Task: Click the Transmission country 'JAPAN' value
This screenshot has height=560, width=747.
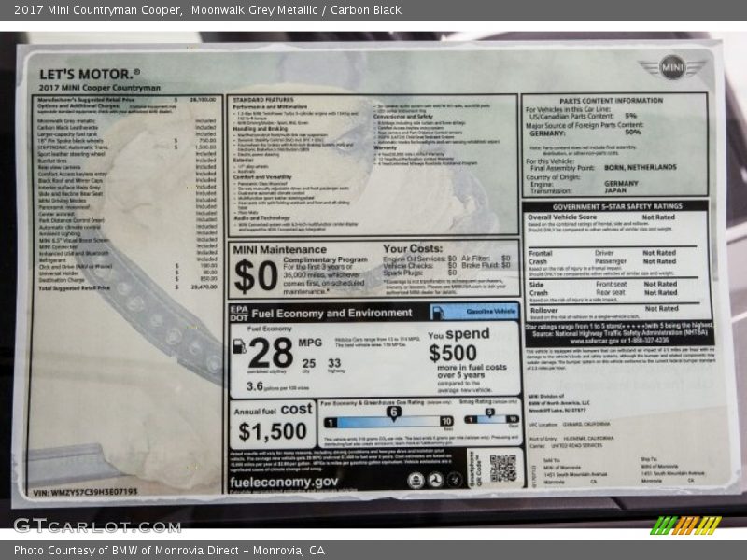Action: 615,190
